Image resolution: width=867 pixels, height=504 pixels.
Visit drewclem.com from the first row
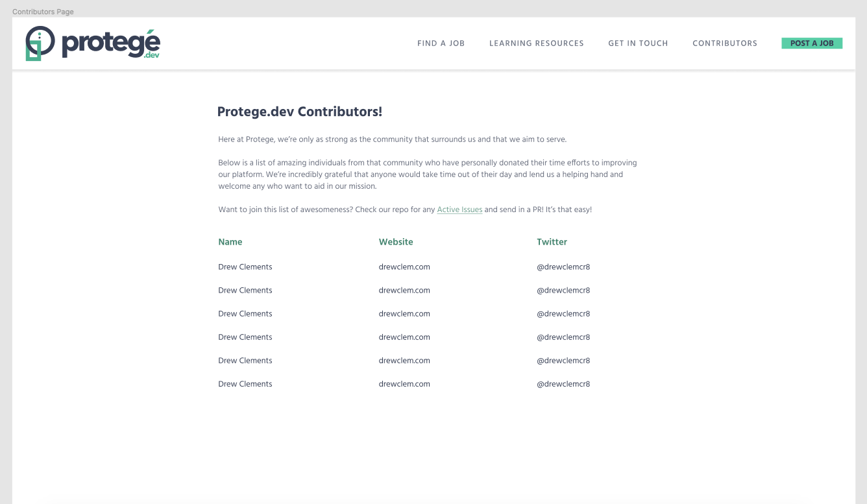(x=404, y=267)
